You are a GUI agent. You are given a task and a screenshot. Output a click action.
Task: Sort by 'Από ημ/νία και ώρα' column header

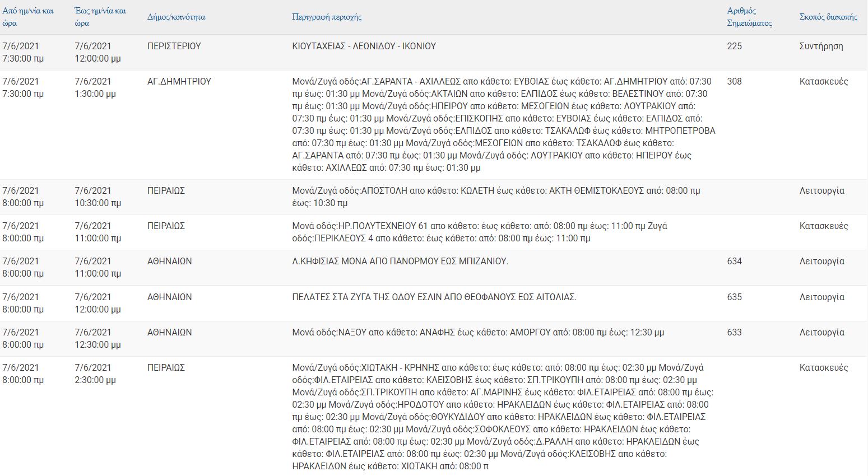(x=28, y=17)
